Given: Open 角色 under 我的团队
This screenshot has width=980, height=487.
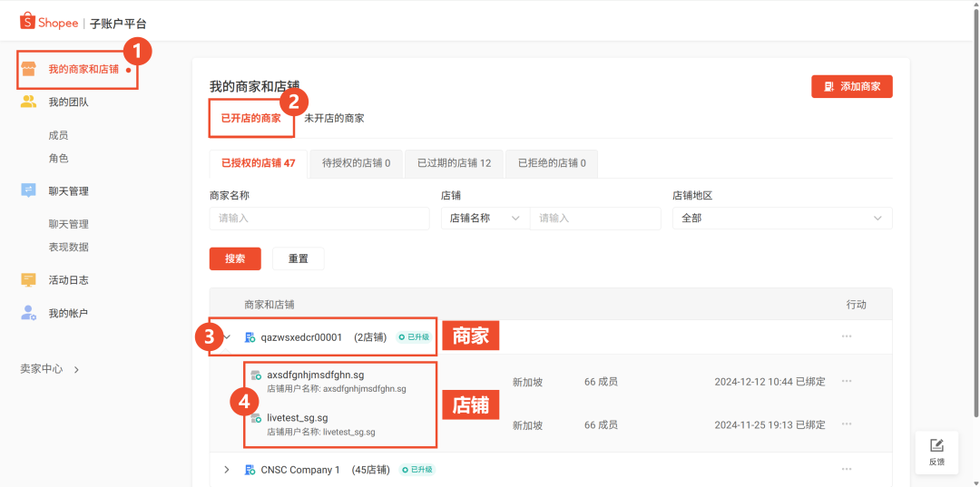Looking at the screenshot, I should tap(58, 159).
